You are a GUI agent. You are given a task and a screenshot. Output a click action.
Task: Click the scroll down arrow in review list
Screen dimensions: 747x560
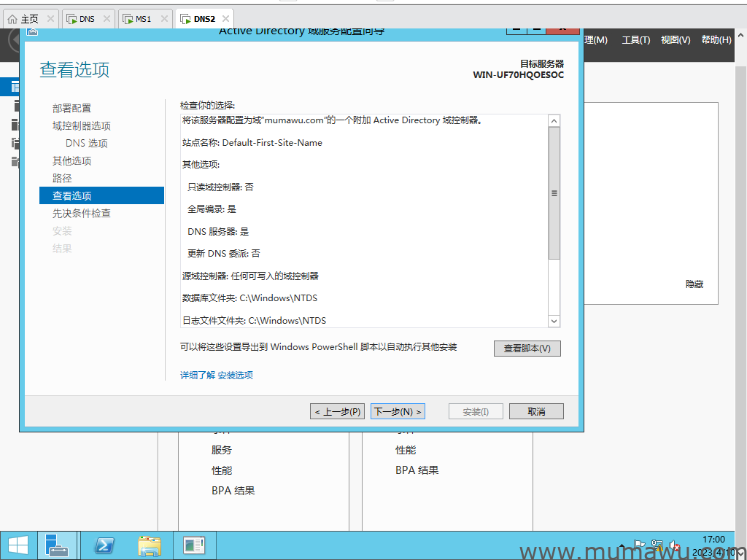pyautogui.click(x=554, y=321)
